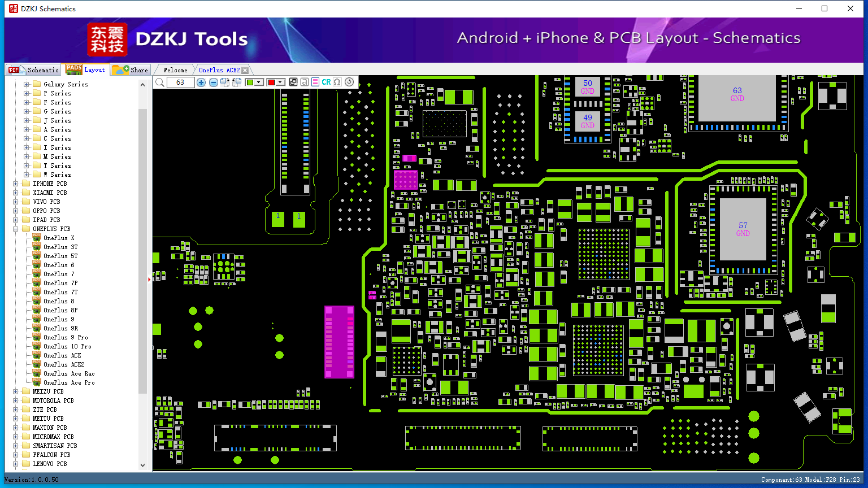
Task: Click the 'Version:1.0.0.50' status text
Action: click(32, 480)
